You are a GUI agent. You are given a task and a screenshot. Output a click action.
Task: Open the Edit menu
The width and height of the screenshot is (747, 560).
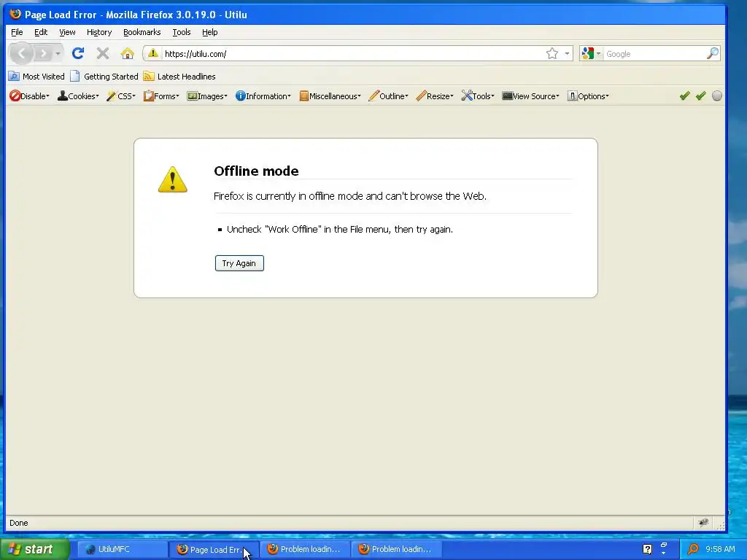point(41,32)
